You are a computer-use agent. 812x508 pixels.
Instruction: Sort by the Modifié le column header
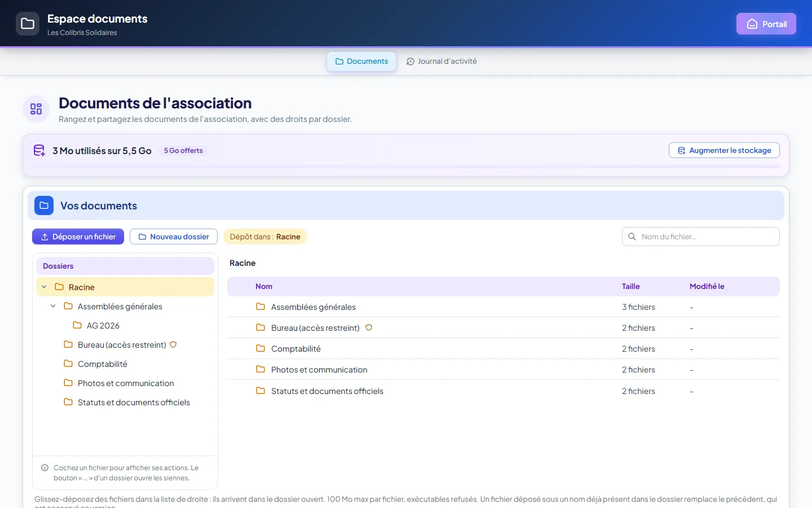coord(707,286)
